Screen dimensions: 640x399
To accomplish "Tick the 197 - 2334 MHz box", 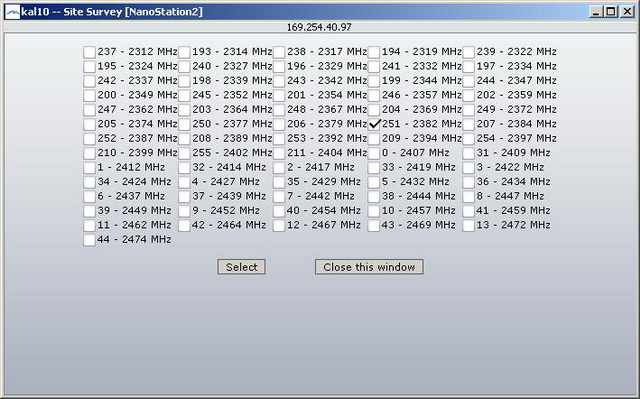I will [x=469, y=66].
